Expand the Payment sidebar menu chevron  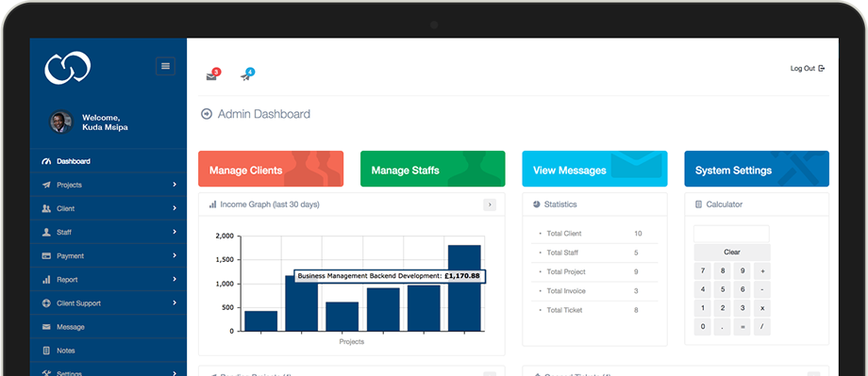tap(175, 255)
